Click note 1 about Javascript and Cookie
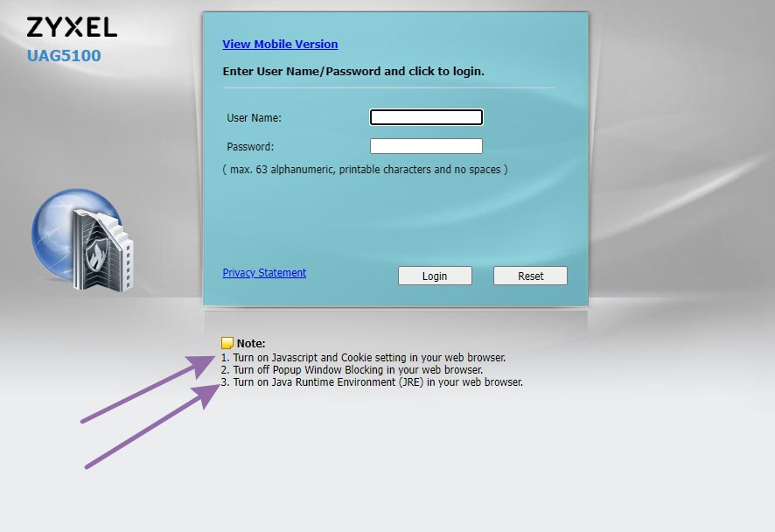 [363, 358]
